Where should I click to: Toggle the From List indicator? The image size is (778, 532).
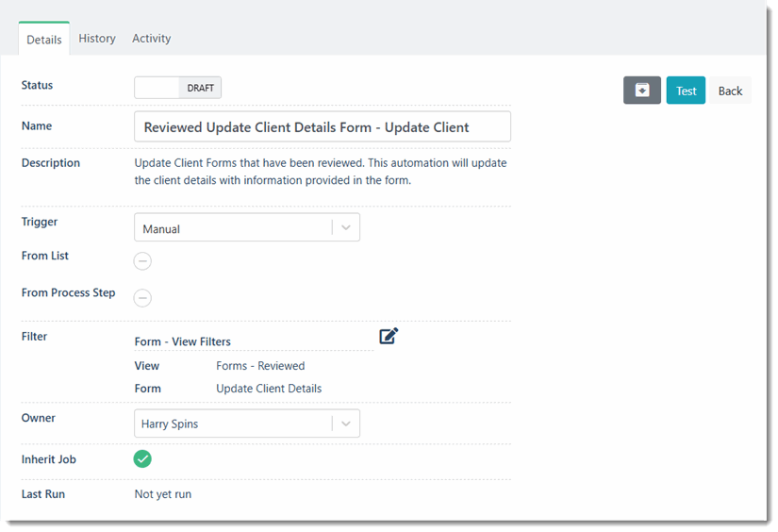point(142,260)
